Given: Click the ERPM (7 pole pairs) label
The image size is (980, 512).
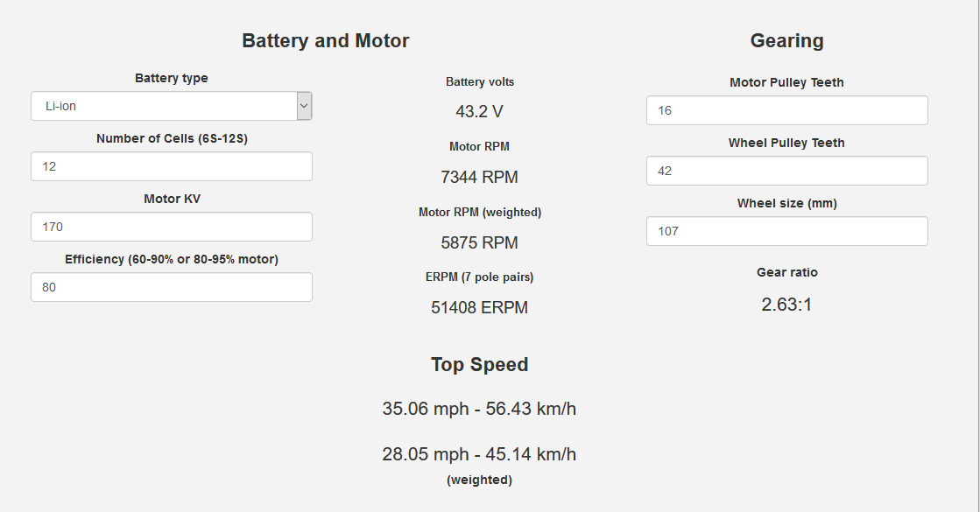Looking at the screenshot, I should pos(479,277).
